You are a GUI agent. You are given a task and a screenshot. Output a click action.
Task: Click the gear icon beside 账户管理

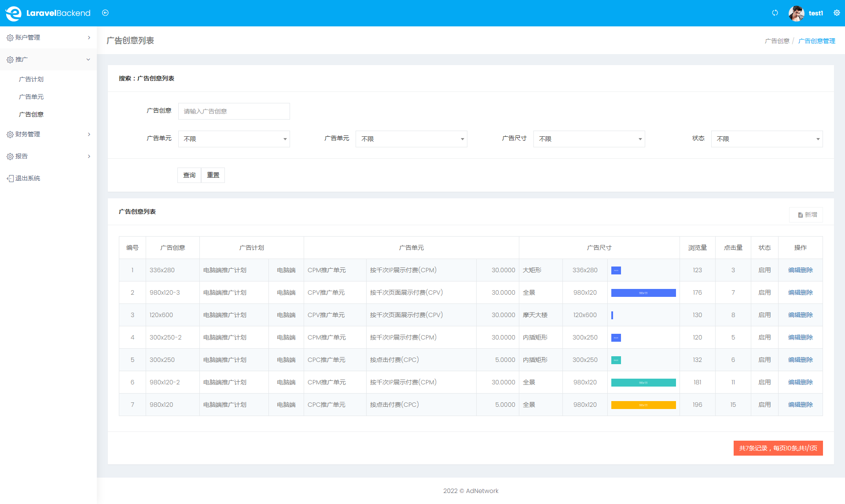pyautogui.click(x=10, y=38)
